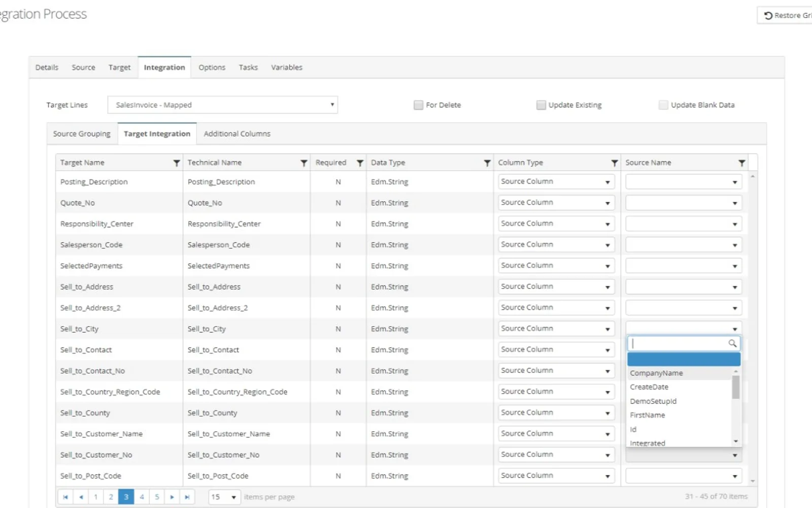
Task: Select the blank highlighted dropdown option
Action: click(684, 359)
